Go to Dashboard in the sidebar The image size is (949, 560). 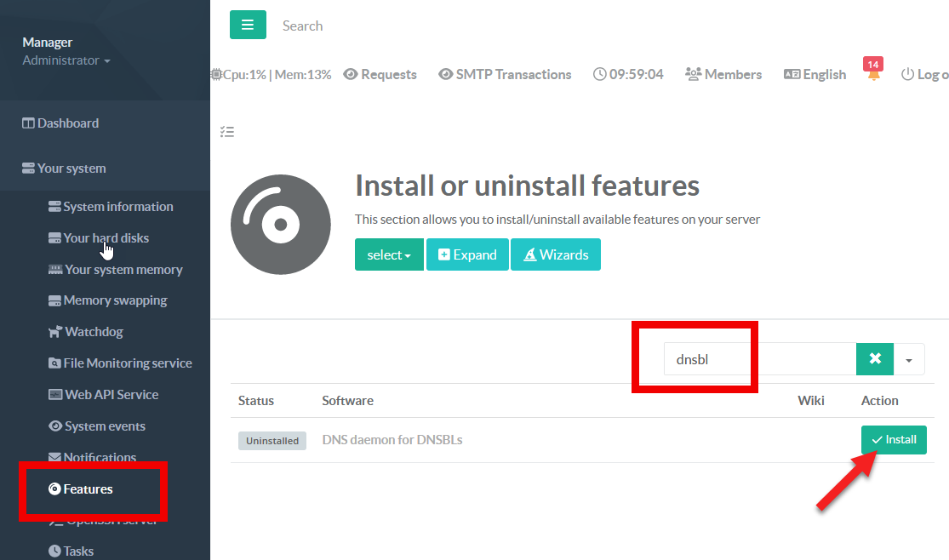pyautogui.click(x=67, y=123)
